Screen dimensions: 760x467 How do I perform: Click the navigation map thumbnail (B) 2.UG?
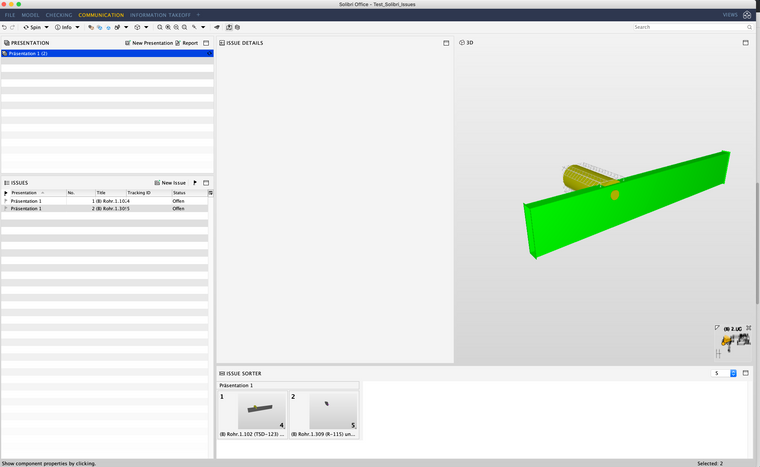(x=733, y=342)
